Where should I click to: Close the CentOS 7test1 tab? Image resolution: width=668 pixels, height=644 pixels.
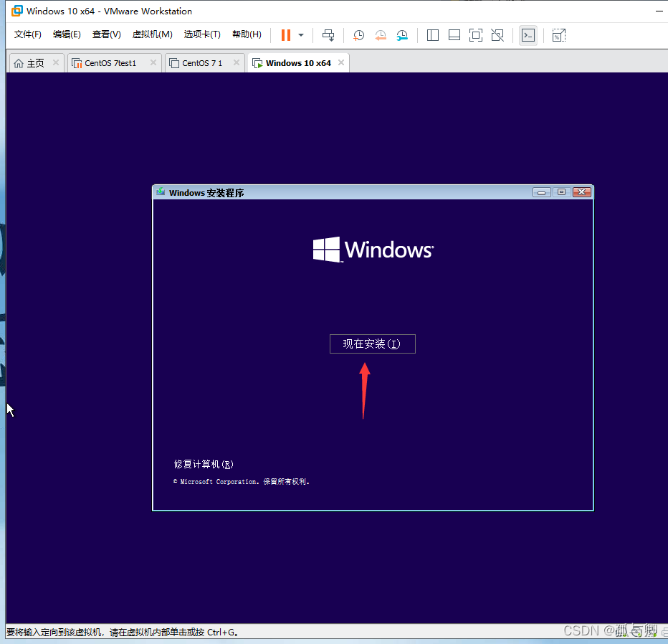point(153,62)
